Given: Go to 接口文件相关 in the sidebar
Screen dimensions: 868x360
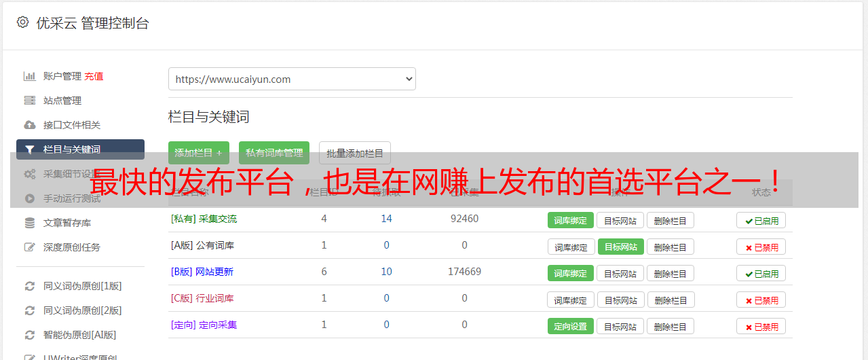Looking at the screenshot, I should (x=72, y=125).
